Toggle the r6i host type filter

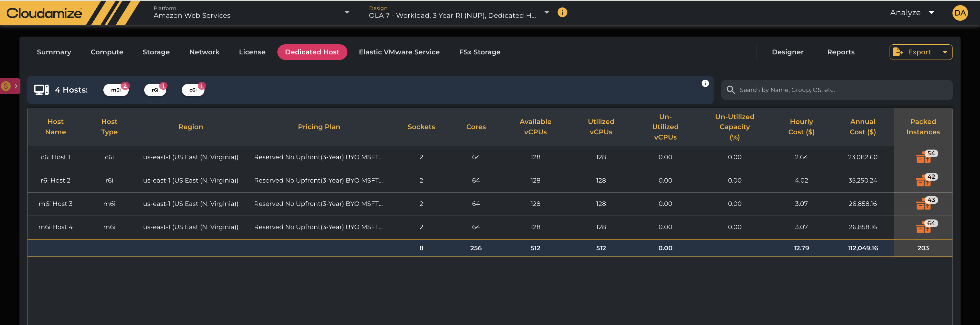click(155, 90)
